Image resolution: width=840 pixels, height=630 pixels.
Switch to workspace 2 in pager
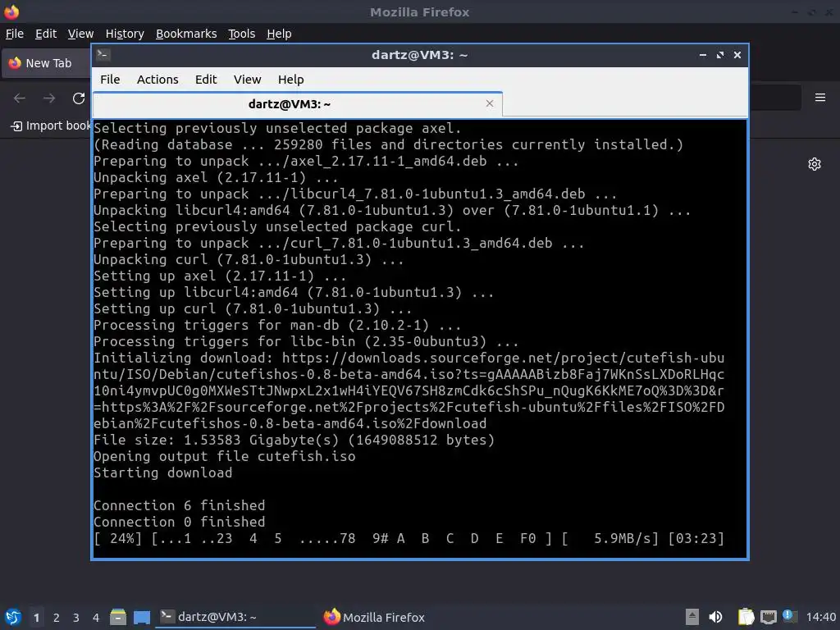pyautogui.click(x=57, y=618)
